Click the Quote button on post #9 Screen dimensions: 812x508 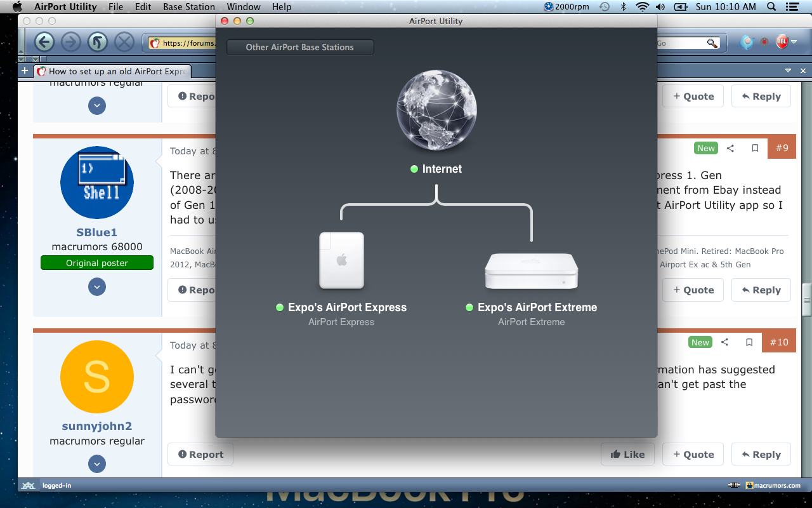(693, 290)
